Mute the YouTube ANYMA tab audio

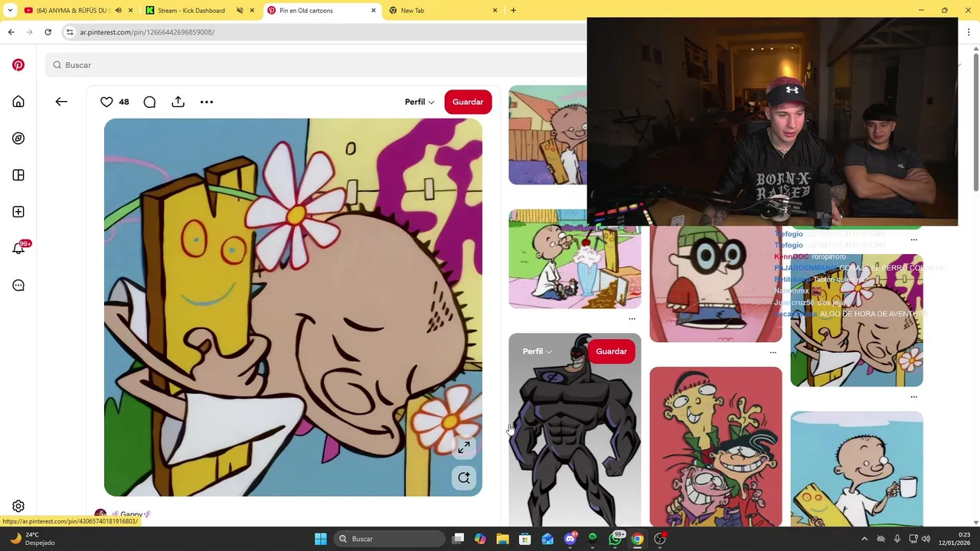pos(118,11)
